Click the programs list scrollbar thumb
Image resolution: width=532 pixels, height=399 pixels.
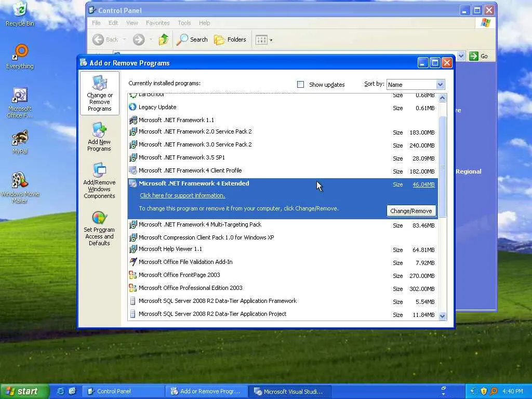[442, 167]
